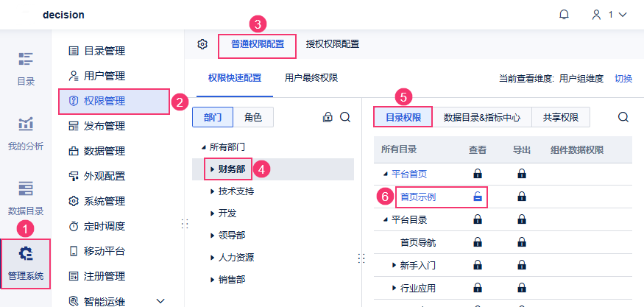Click the 切换 dimension link
The height and width of the screenshot is (307, 644).
[x=623, y=79]
